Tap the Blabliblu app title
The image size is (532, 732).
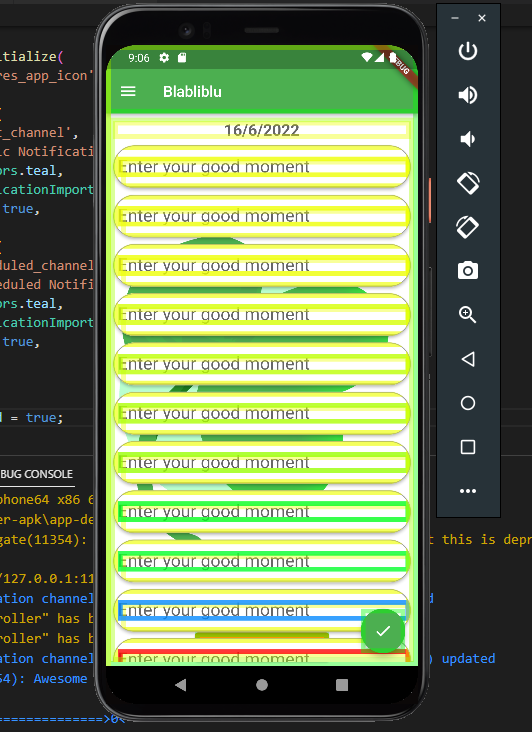[192, 92]
